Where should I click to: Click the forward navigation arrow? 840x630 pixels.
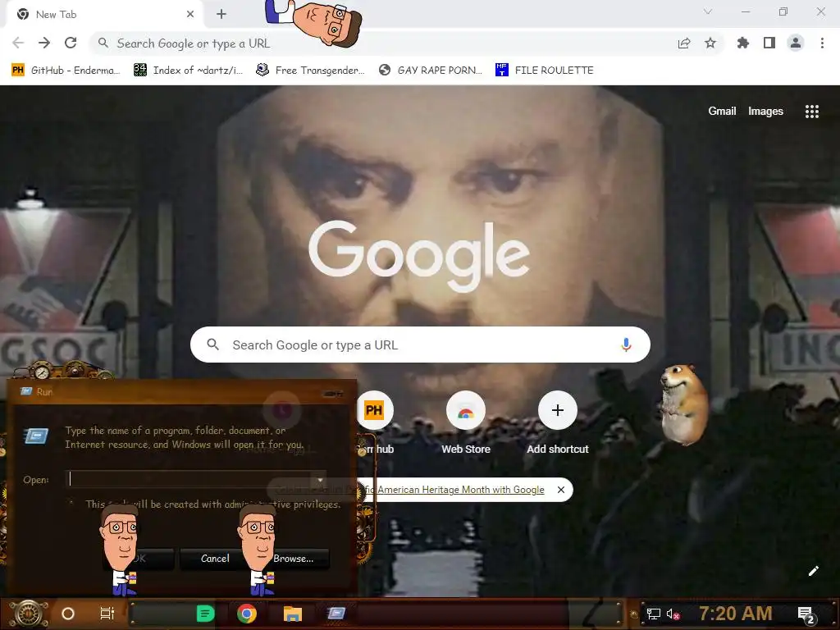44,43
